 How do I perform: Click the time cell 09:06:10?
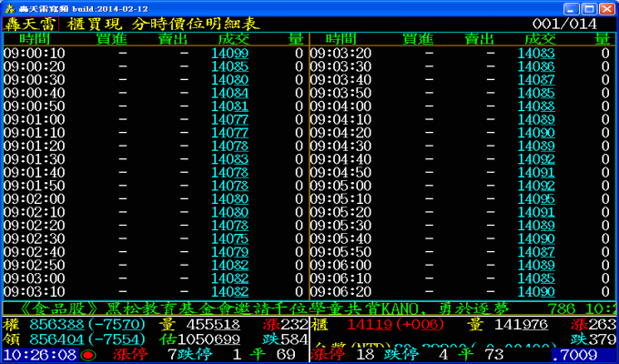click(340, 278)
